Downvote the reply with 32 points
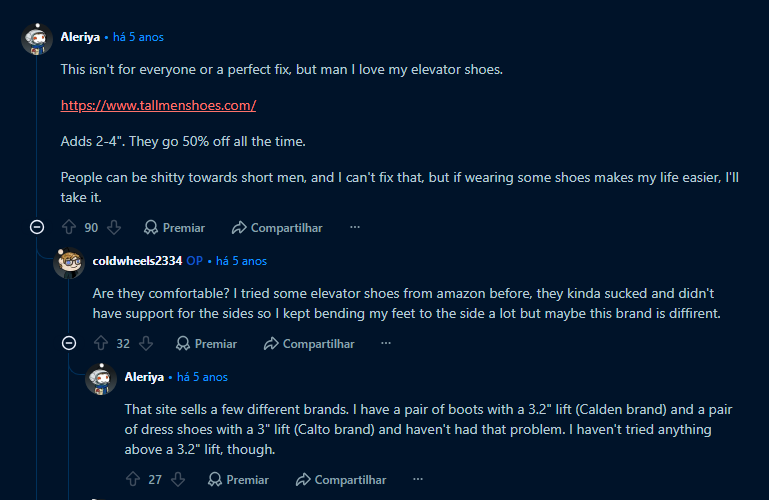This screenshot has width=769, height=500. pyautogui.click(x=146, y=343)
